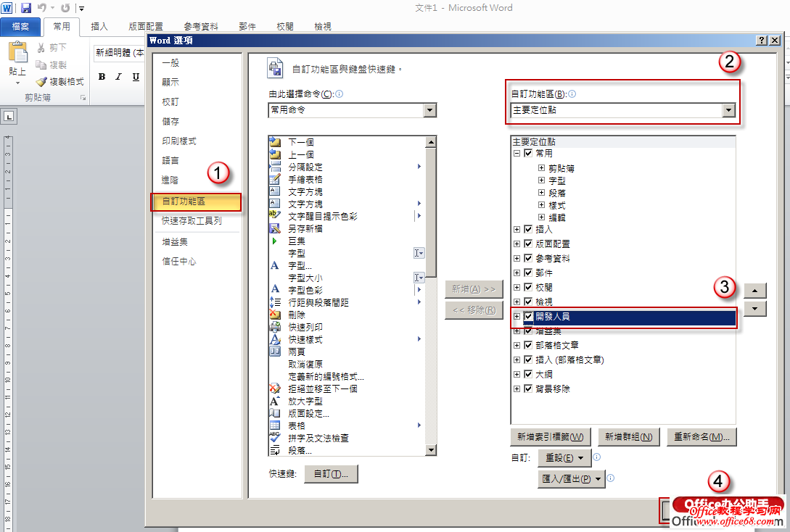The height and width of the screenshot is (532, 790).
Task: Click info icon beside 自訂功能區 label
Action: point(572,93)
